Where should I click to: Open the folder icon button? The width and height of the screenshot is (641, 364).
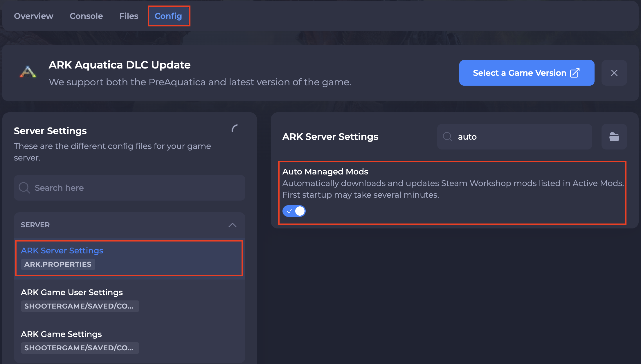614,137
